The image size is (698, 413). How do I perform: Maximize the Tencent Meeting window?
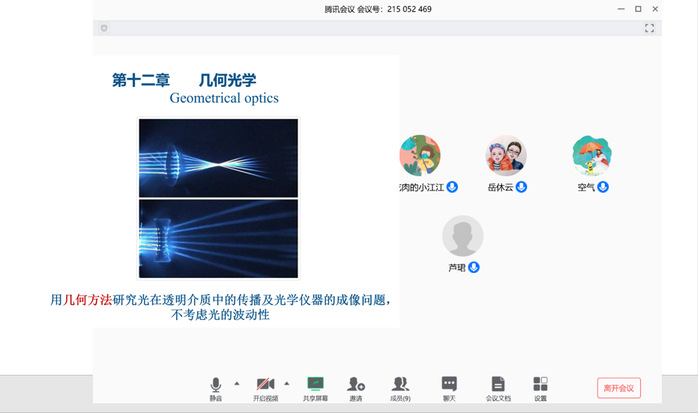638,9
